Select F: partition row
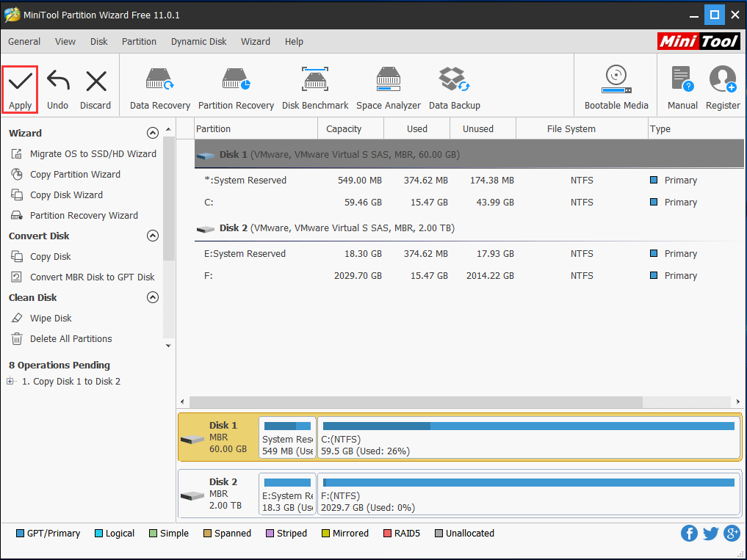 [469, 276]
